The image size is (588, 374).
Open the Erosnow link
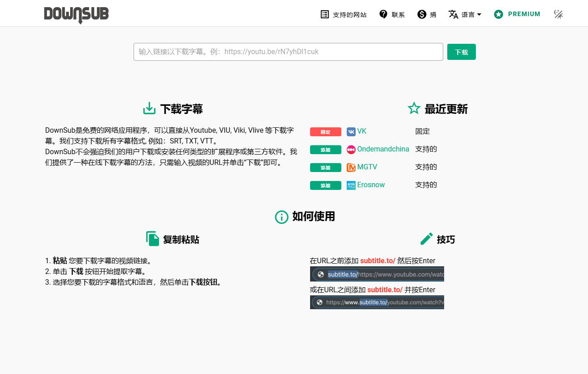371,185
